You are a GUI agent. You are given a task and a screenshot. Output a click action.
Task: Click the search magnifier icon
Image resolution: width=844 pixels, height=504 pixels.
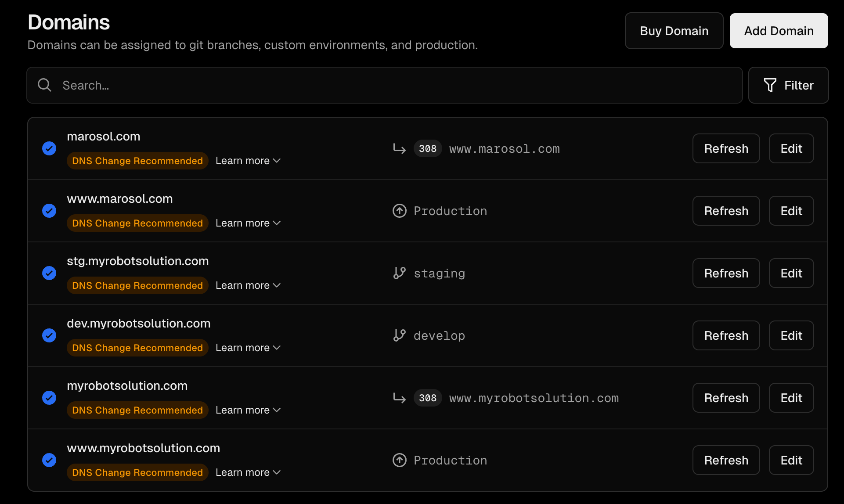click(x=44, y=85)
